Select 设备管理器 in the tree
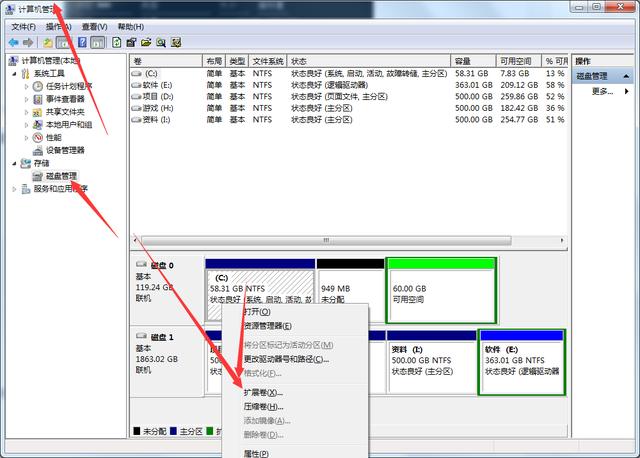Image resolution: width=640 pixels, height=458 pixels. [66, 151]
